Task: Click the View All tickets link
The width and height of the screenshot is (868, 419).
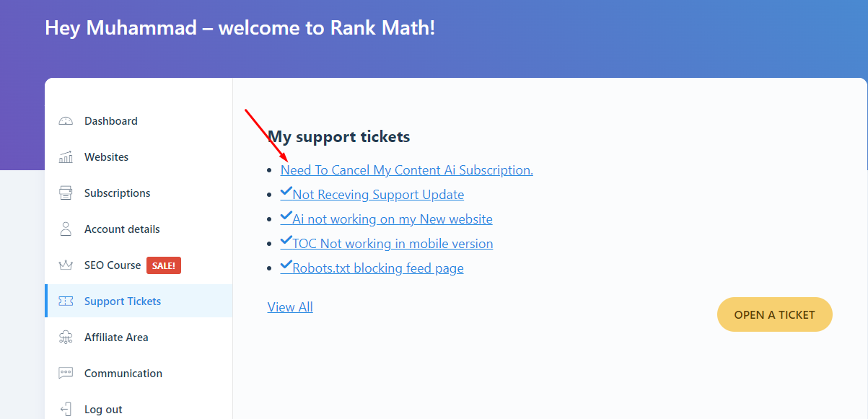Action: pyautogui.click(x=290, y=307)
